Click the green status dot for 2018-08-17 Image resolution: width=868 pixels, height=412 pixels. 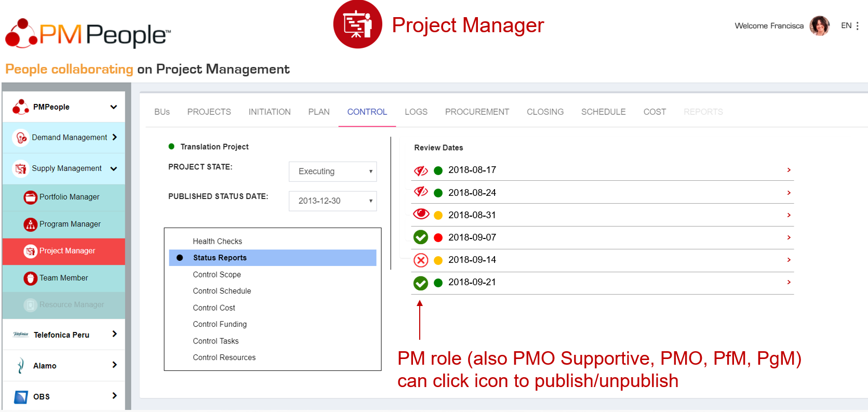coord(438,170)
